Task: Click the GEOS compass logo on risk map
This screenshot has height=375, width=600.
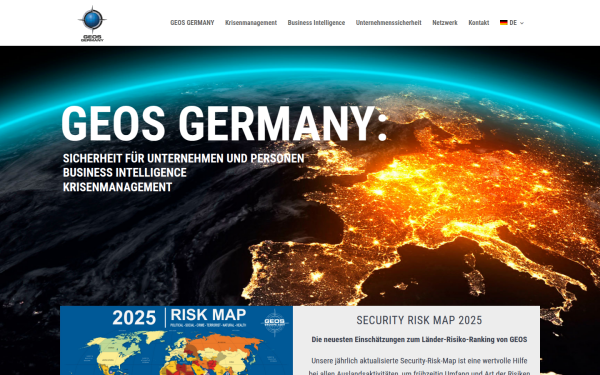Action: [x=274, y=322]
